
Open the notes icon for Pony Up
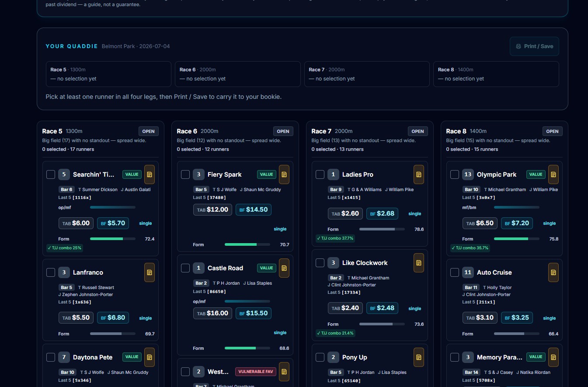pos(419,357)
